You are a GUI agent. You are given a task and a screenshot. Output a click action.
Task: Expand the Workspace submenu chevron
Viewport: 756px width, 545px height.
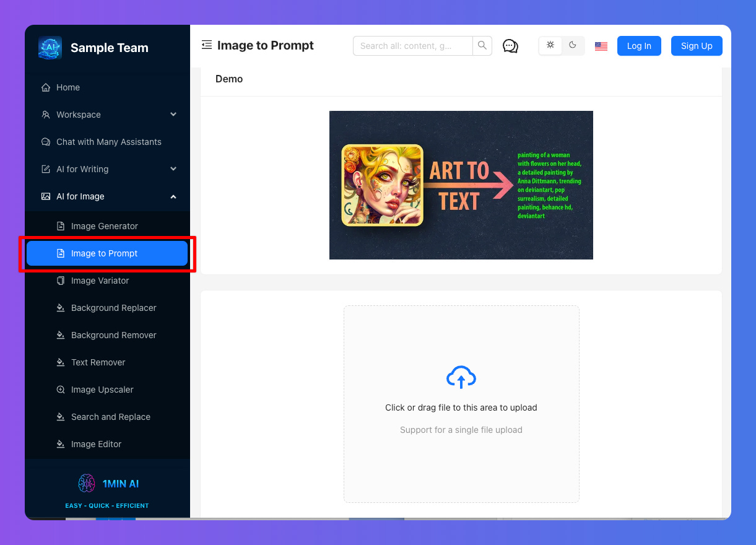[173, 115]
